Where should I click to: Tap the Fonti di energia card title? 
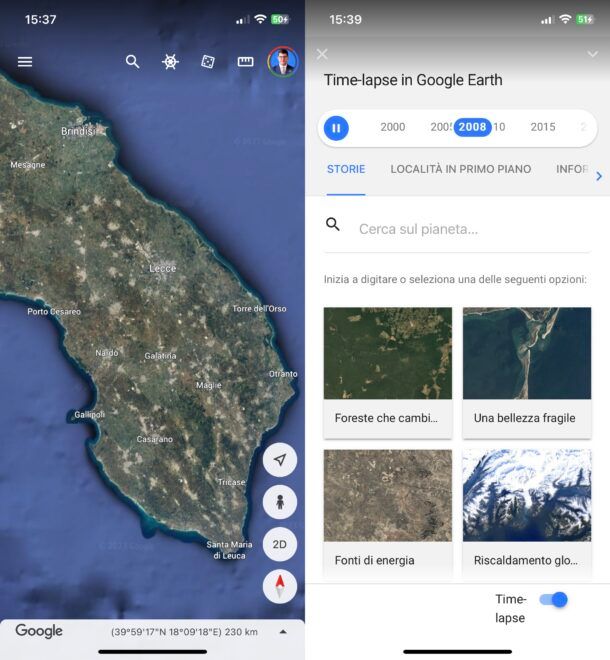(375, 560)
